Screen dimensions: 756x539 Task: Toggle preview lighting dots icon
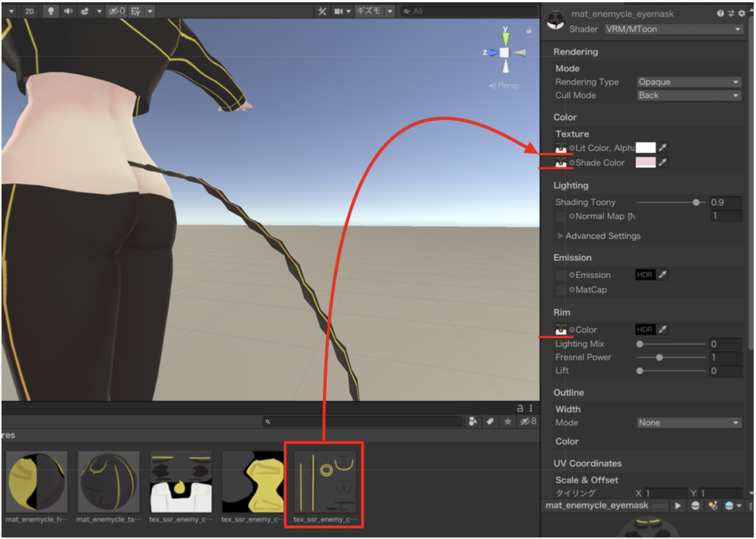coord(713,506)
